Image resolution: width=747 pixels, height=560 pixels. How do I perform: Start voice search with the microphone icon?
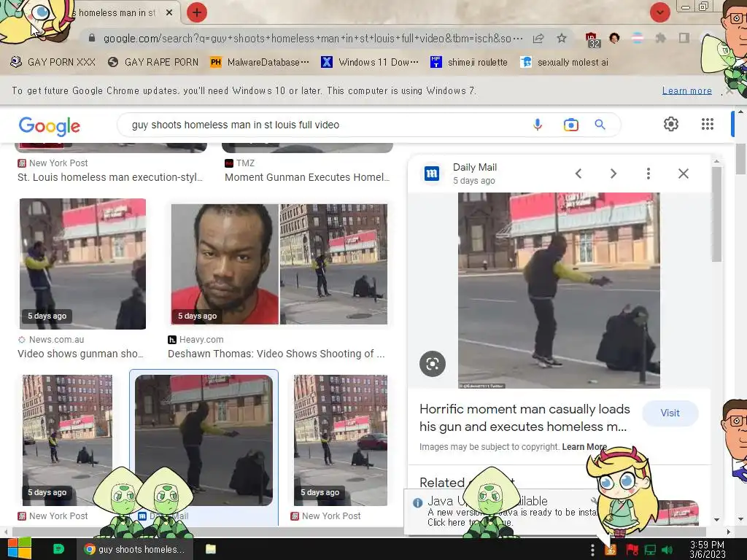[x=538, y=125]
